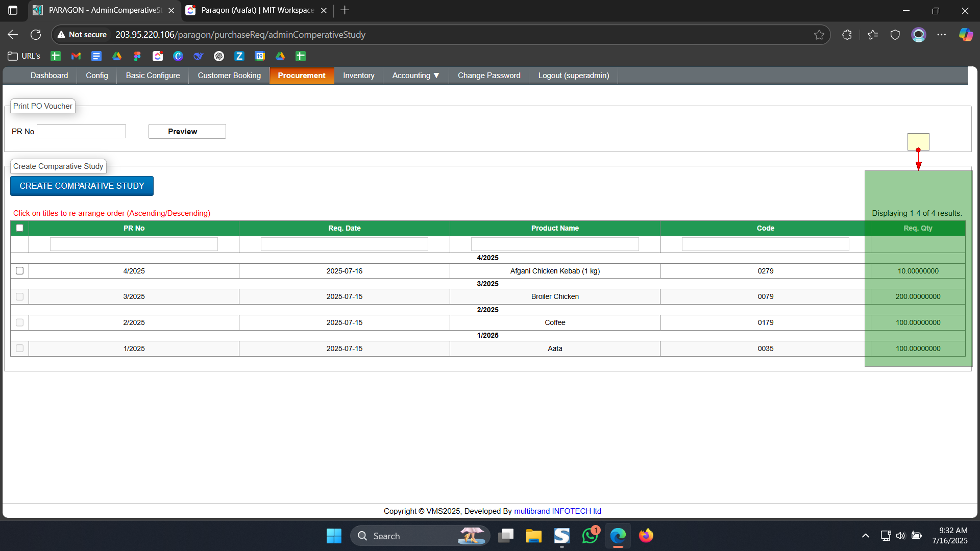
Task: Click the Preview button
Action: [x=187, y=131]
